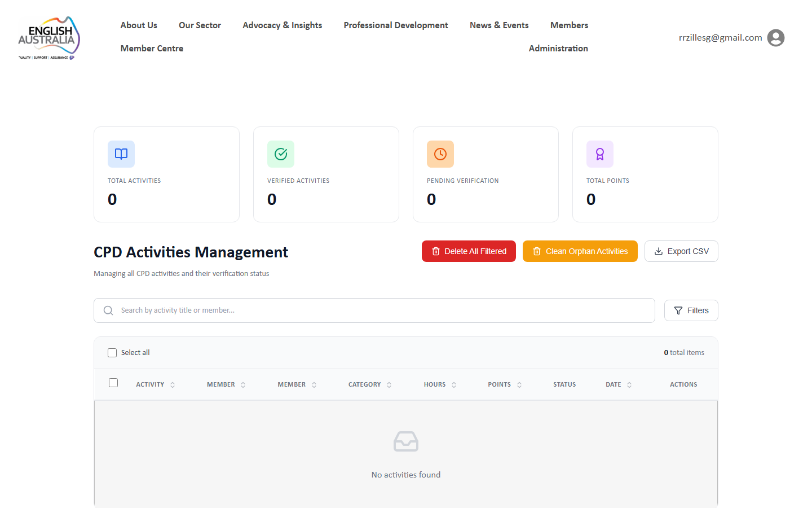Image resolution: width=812 pixels, height=508 pixels.
Task: Open the Our Sector menu
Action: [x=200, y=25]
